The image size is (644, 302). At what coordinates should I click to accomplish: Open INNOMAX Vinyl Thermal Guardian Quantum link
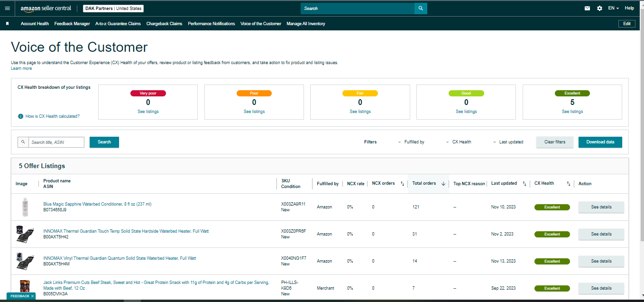click(120, 258)
